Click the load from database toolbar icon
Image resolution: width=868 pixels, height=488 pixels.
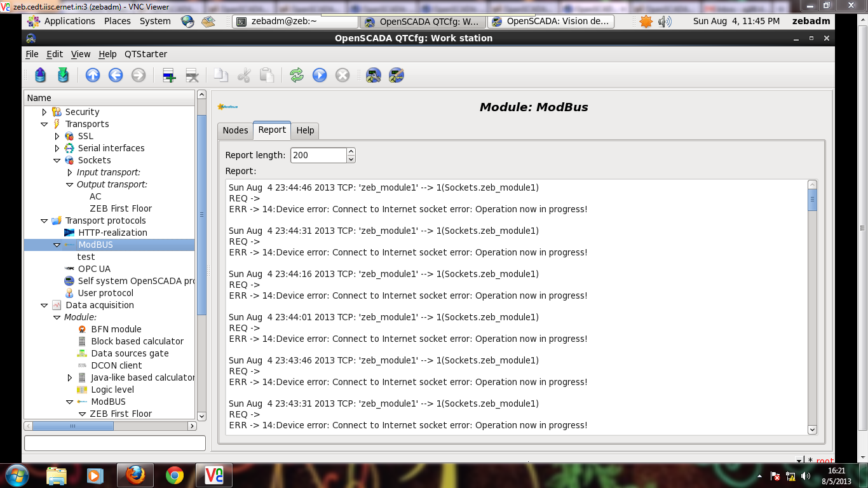41,76
